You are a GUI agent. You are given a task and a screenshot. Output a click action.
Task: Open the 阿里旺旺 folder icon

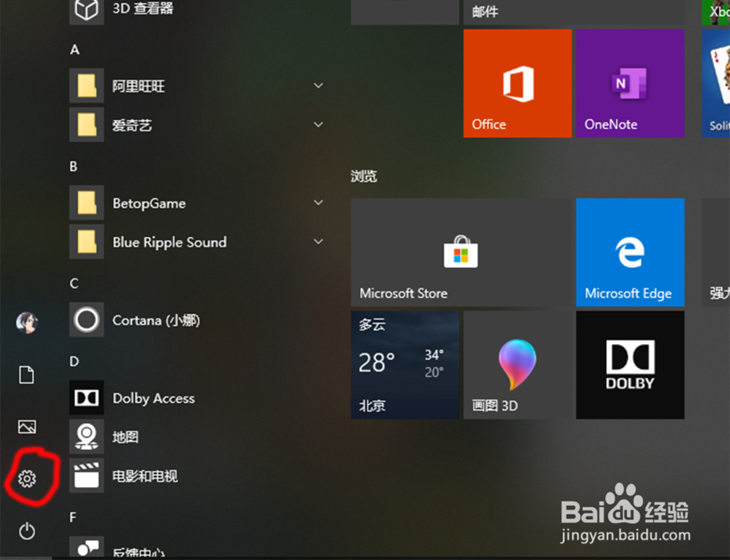[87, 85]
